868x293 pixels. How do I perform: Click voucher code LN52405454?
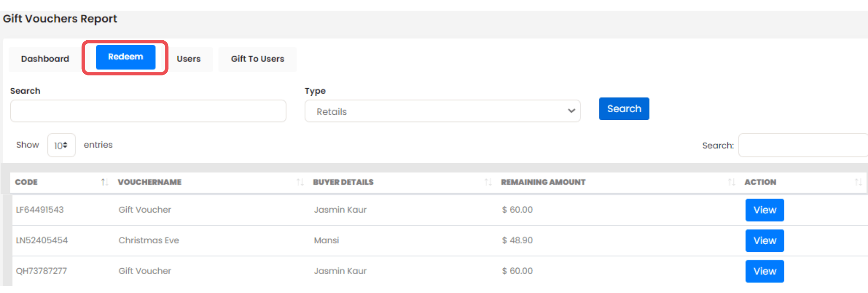coord(42,241)
